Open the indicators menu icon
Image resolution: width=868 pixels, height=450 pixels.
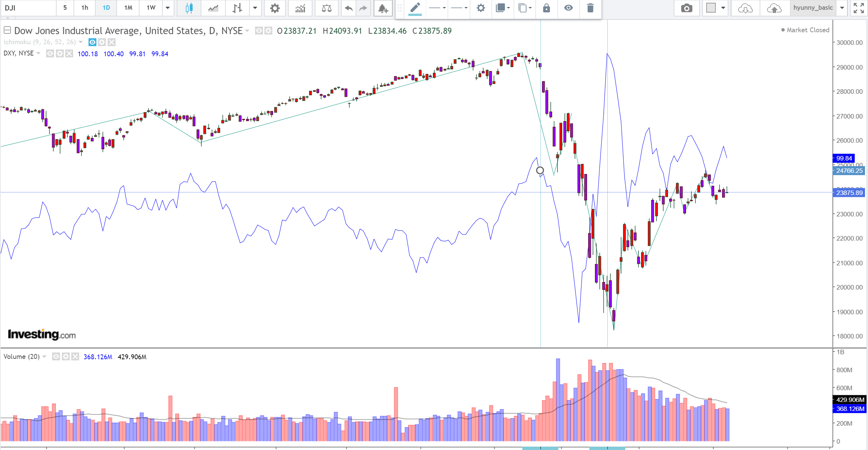coord(300,8)
